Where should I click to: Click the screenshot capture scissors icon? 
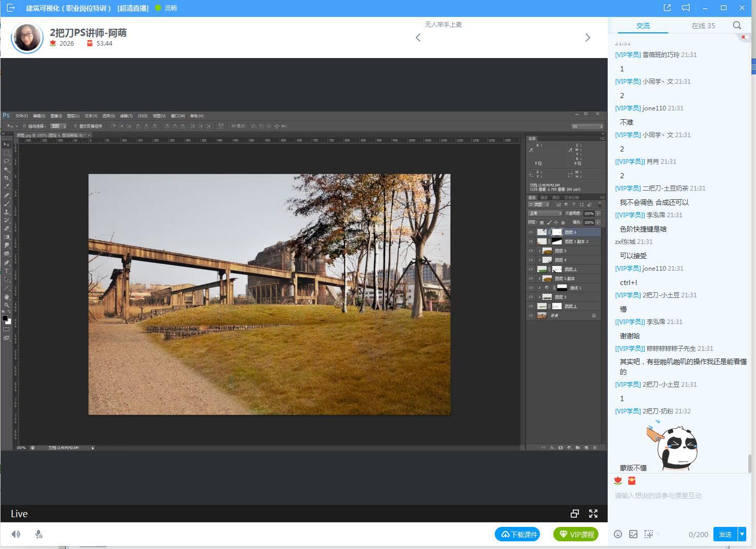point(649,534)
